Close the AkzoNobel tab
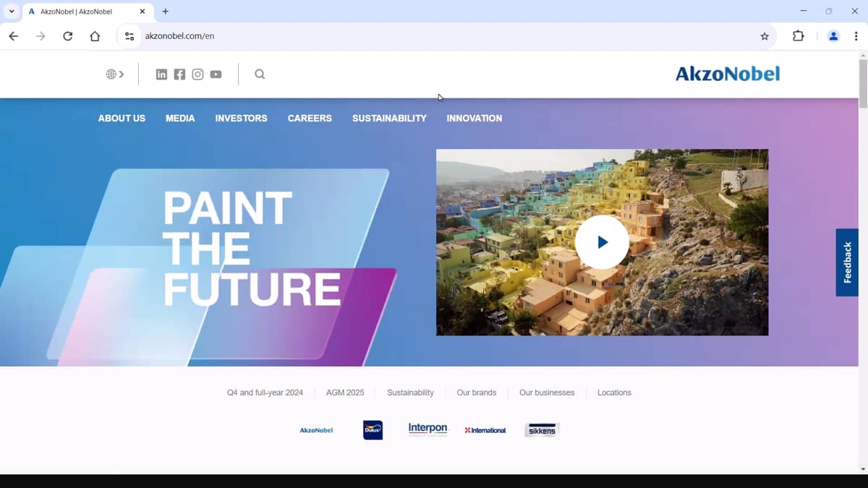The image size is (868, 488). click(142, 12)
